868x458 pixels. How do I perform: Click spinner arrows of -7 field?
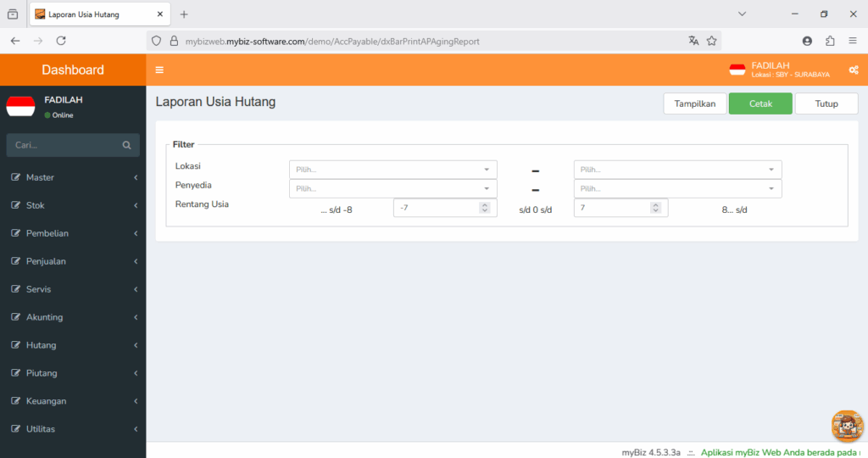484,208
